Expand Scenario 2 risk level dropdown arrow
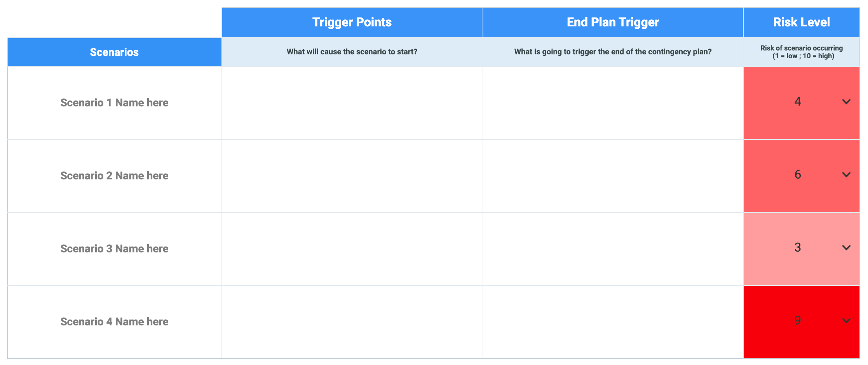This screenshot has width=868, height=365. [x=846, y=175]
